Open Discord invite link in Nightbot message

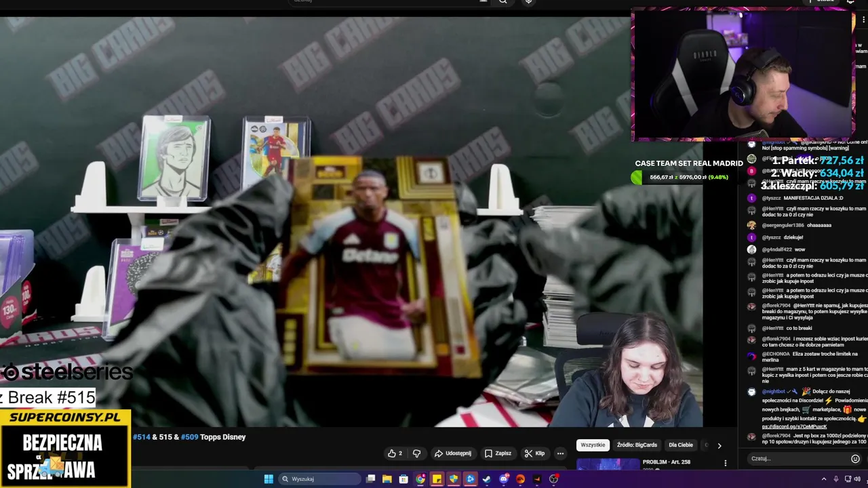(x=794, y=426)
